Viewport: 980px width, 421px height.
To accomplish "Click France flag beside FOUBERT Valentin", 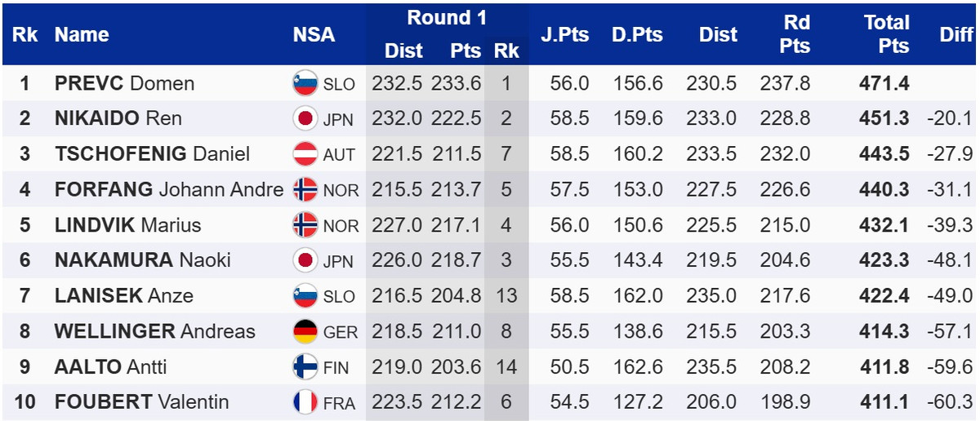I will (305, 402).
